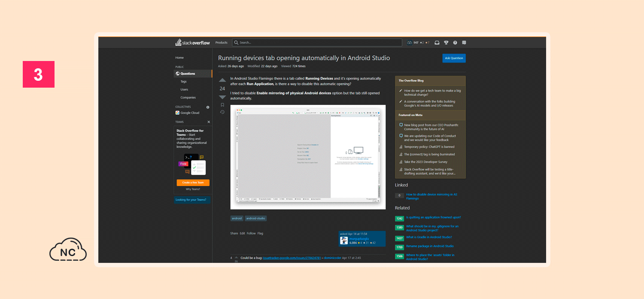Select Questions in left sidebar

click(x=193, y=73)
